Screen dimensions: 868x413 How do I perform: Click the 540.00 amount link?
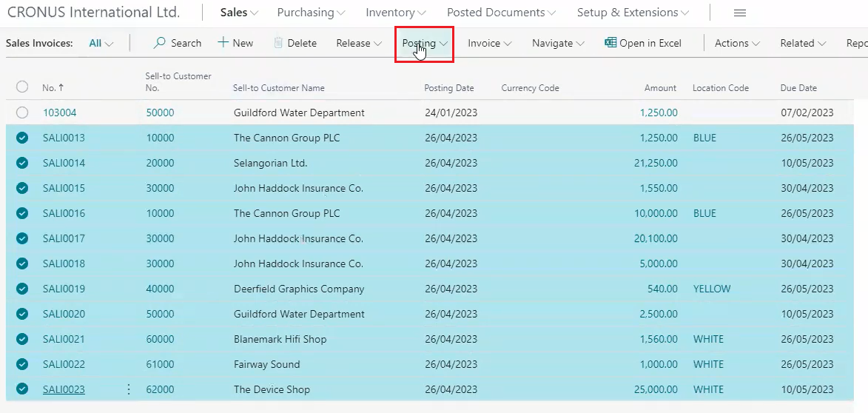pyautogui.click(x=662, y=289)
